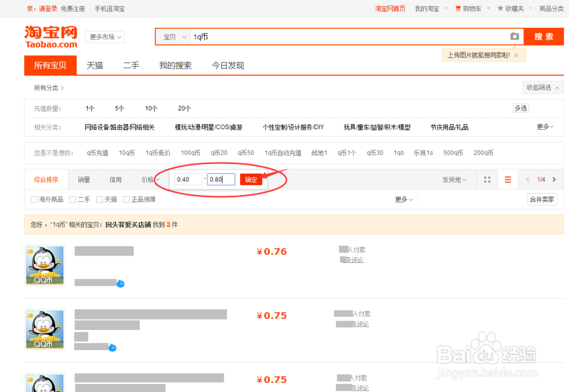Switch results to grid view layout
The width and height of the screenshot is (569, 392).
[x=487, y=179]
